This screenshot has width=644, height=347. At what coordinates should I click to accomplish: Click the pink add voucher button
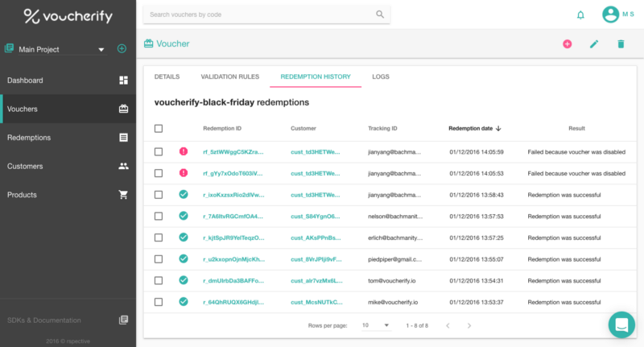point(568,44)
